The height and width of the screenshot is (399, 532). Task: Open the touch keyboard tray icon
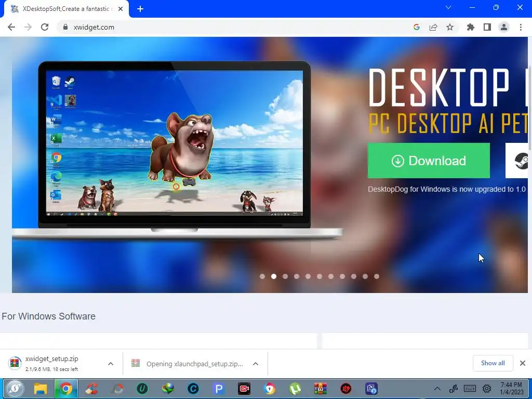click(x=470, y=389)
